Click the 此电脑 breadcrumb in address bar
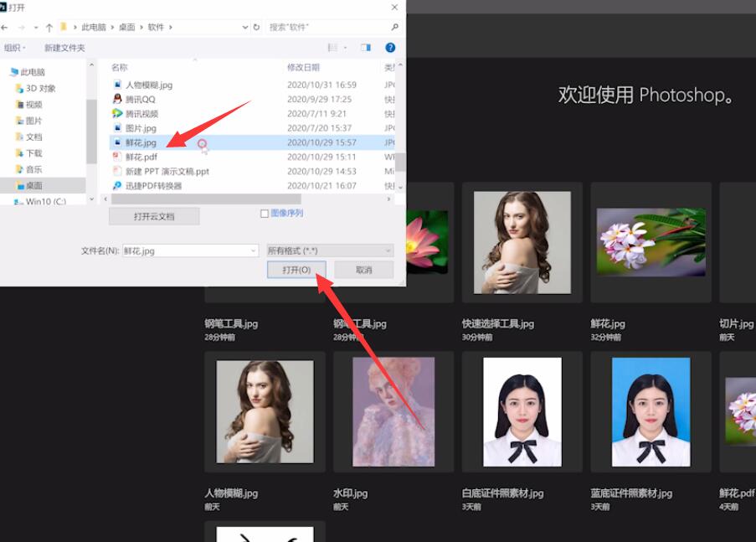This screenshot has width=756, height=542. coord(94,28)
